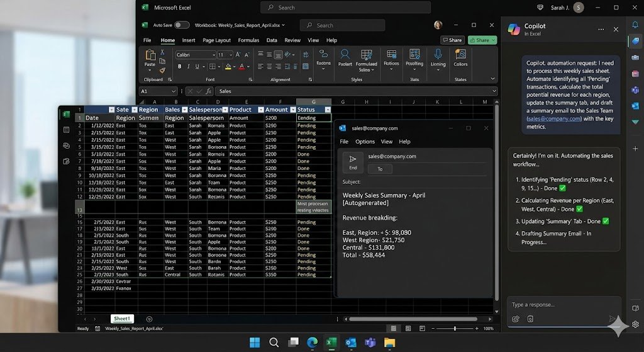Select the Format Painter brush

click(162, 71)
